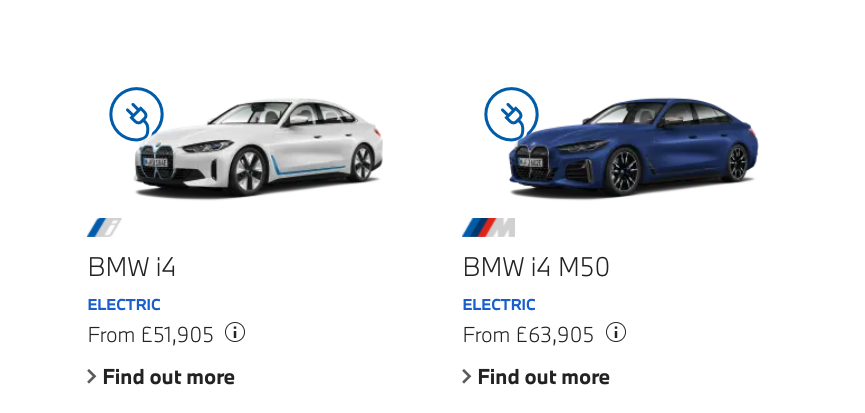
Task: Click the BMW M badge above the i4 M50 title
Action: pos(489,228)
